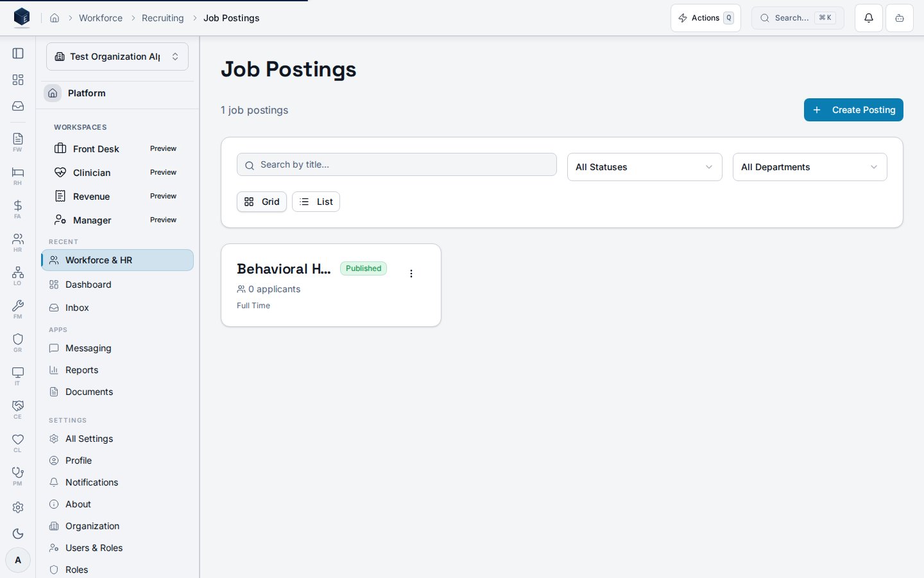Open the Front Desk workspace
Screen dimensions: 924x578
click(x=117, y=149)
